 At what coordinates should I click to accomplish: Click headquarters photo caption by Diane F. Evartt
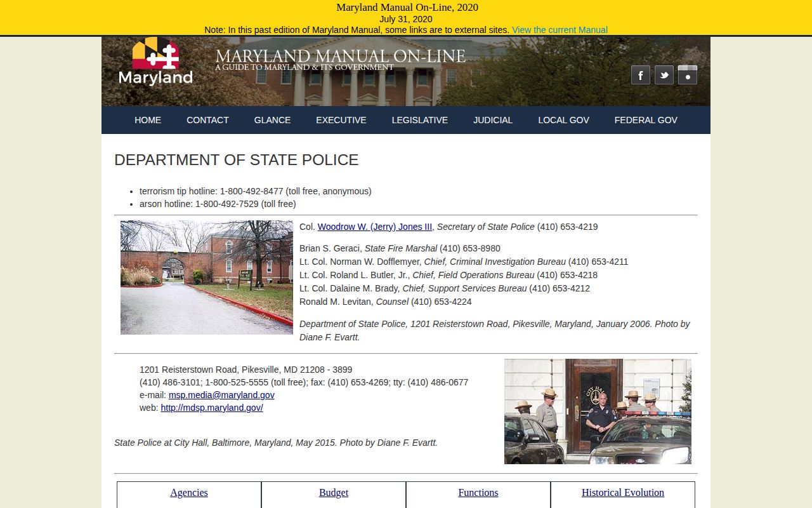495,330
